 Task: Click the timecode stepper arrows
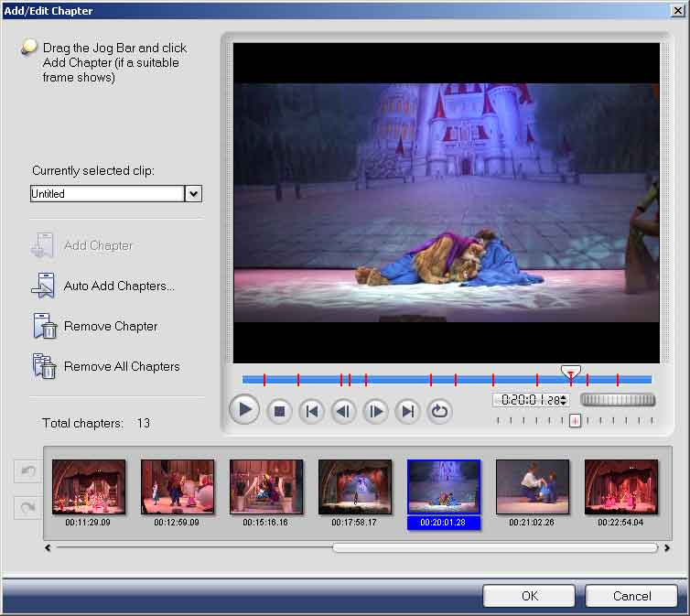click(x=564, y=400)
